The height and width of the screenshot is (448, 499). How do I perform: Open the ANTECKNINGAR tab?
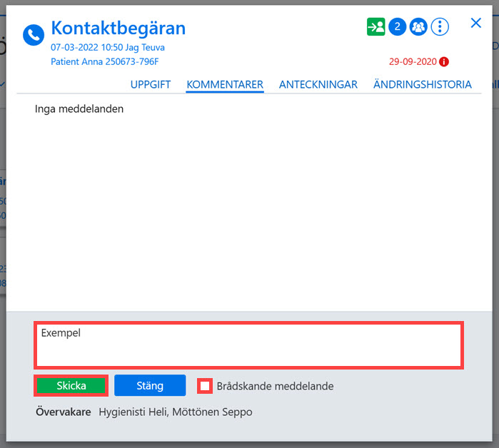click(x=318, y=85)
